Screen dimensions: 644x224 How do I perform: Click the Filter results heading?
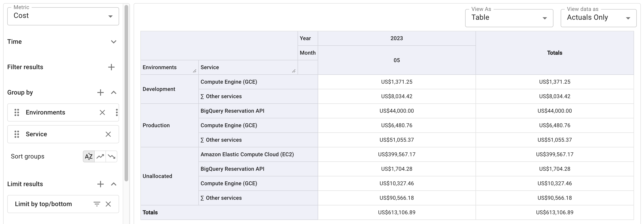pyautogui.click(x=25, y=67)
